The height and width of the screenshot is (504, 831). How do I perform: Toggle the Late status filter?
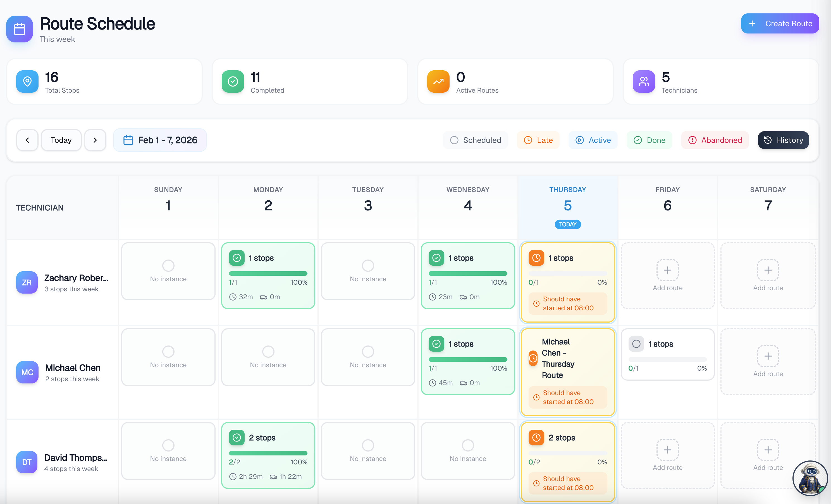coord(538,140)
